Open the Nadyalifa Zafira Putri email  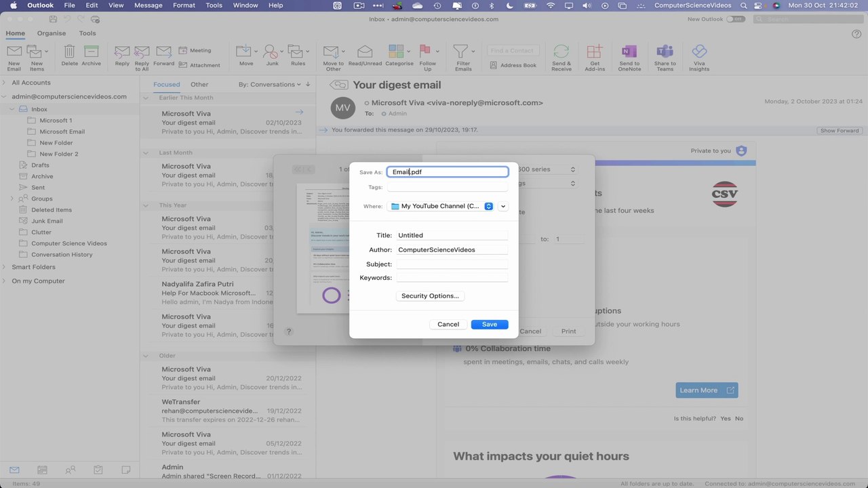[x=227, y=293]
